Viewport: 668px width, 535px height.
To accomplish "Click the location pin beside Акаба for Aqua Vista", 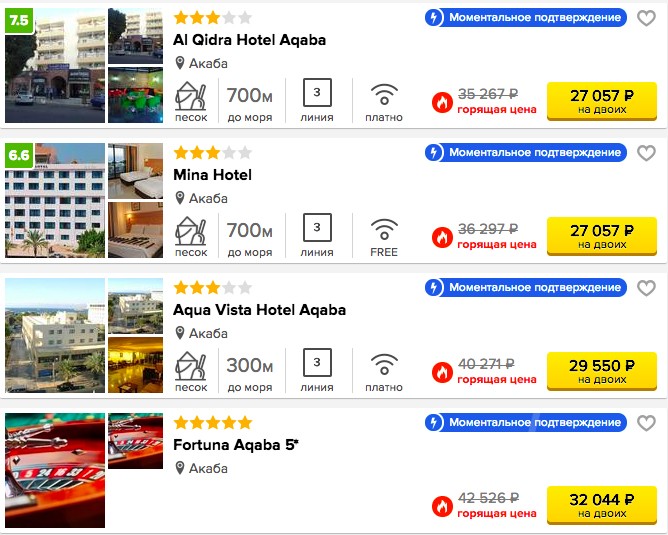I will (180, 333).
